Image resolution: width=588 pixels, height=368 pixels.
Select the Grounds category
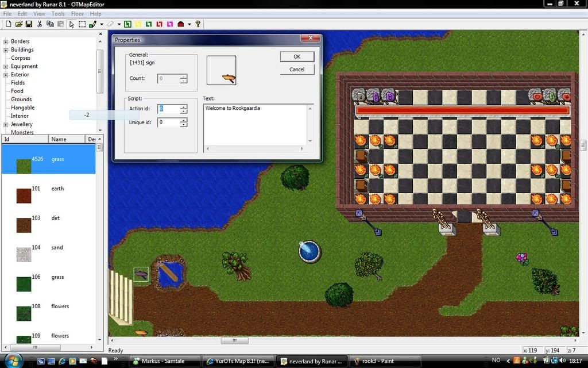click(21, 99)
